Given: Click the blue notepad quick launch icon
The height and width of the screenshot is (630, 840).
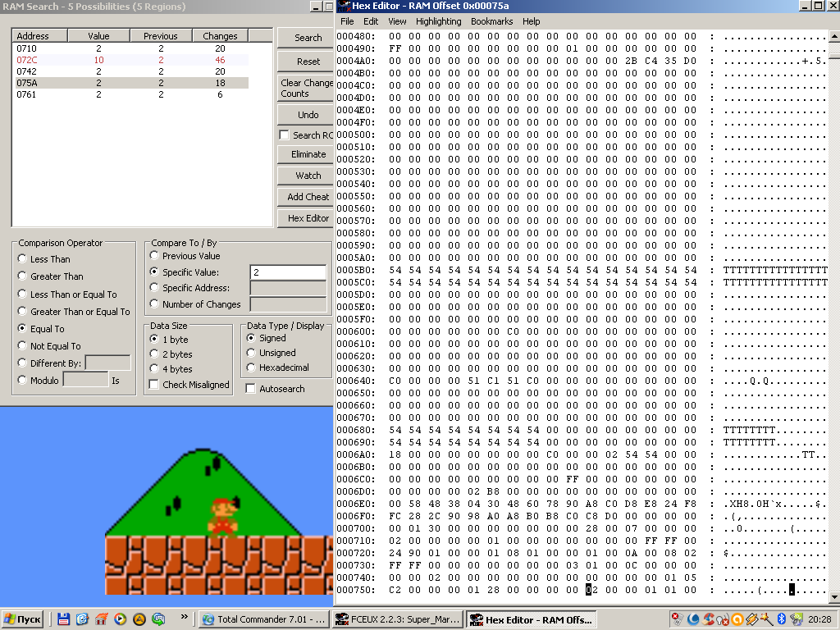Looking at the screenshot, I should click(x=82, y=619).
